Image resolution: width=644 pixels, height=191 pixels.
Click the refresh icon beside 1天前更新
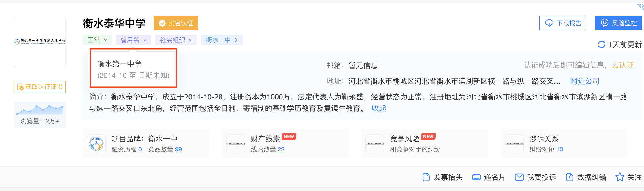click(x=602, y=44)
